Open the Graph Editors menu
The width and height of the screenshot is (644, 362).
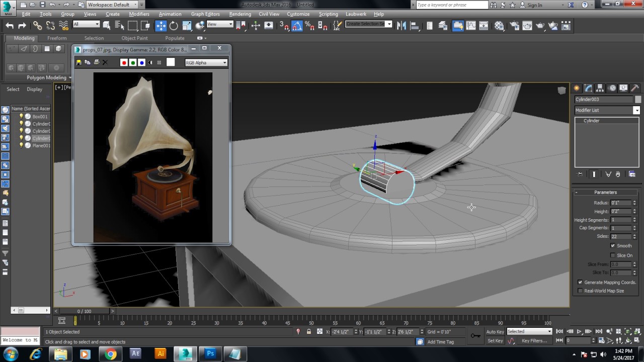tap(205, 14)
